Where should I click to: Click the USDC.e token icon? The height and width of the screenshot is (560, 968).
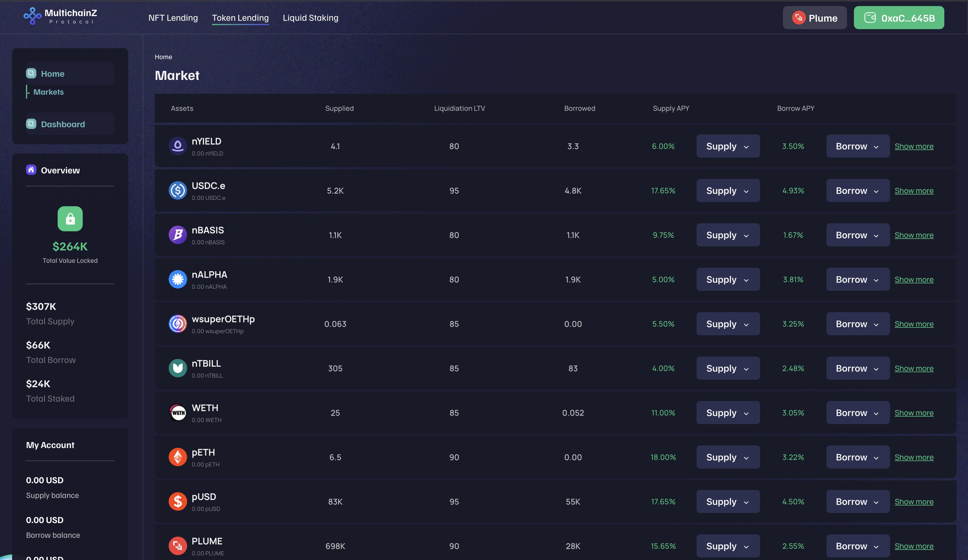coord(178,190)
